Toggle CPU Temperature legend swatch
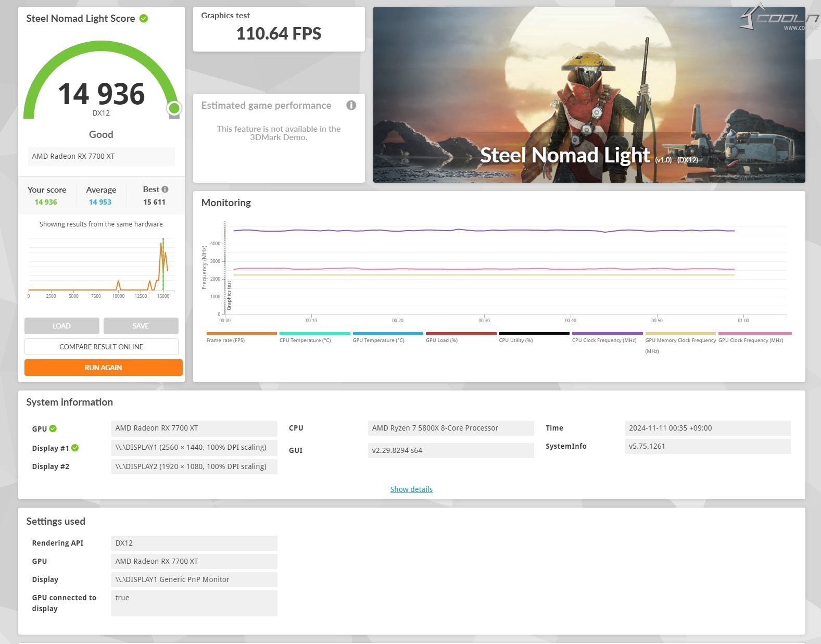Viewport: 821px width, 644px height. coord(314,333)
